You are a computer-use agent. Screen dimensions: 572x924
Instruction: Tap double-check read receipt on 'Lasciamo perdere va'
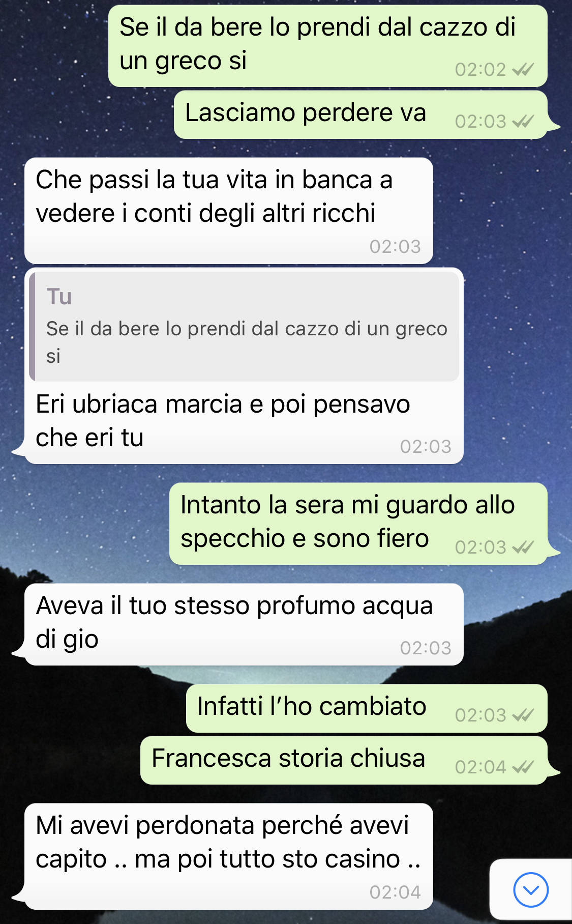(523, 122)
